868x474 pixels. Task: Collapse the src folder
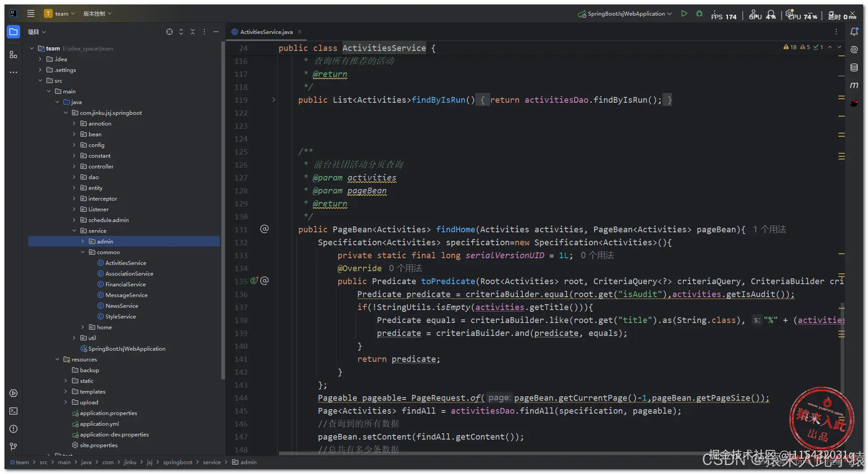(x=40, y=80)
